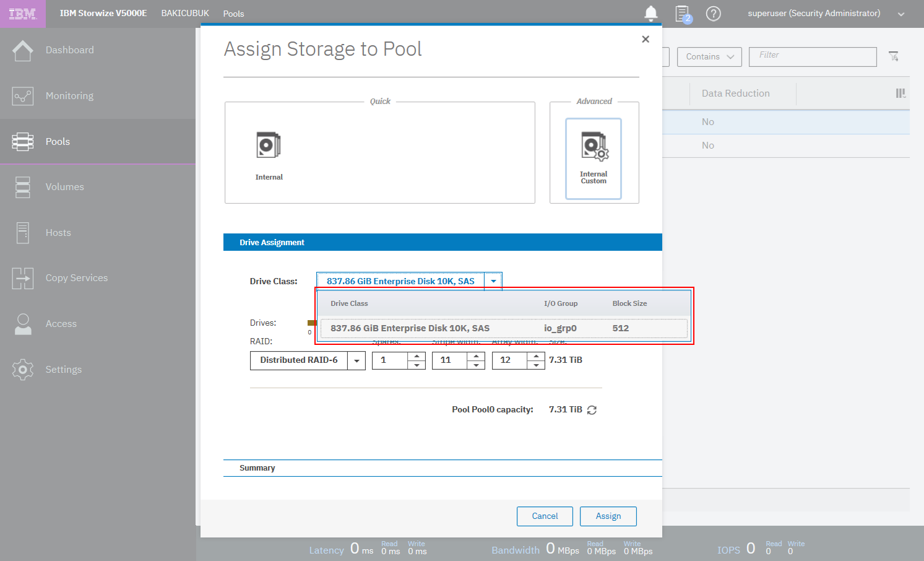
Task: Decrease array width value 12
Action: tap(536, 365)
